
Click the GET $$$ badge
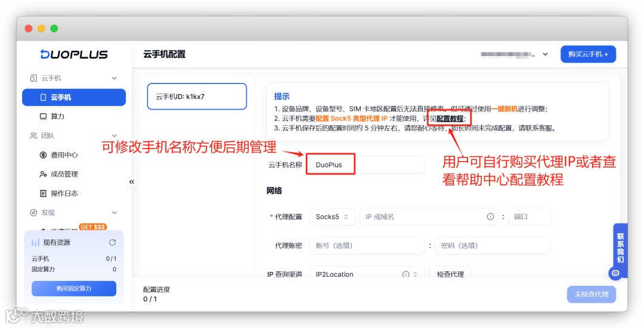click(x=93, y=227)
